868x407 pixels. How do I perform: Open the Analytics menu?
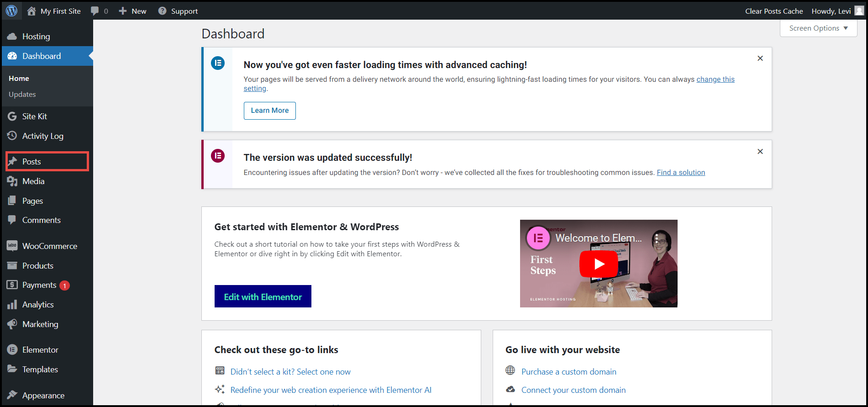tap(47, 305)
